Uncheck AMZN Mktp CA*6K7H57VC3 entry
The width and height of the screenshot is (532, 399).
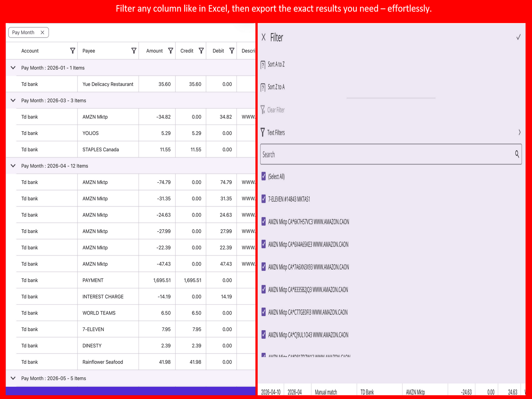click(x=264, y=221)
